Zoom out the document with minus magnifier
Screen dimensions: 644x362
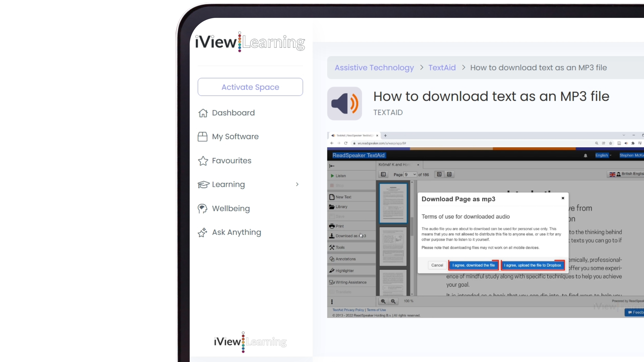tap(393, 301)
